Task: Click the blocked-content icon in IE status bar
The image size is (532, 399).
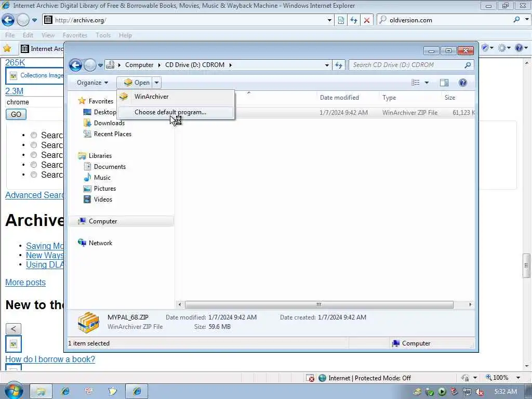Action: (x=310, y=378)
